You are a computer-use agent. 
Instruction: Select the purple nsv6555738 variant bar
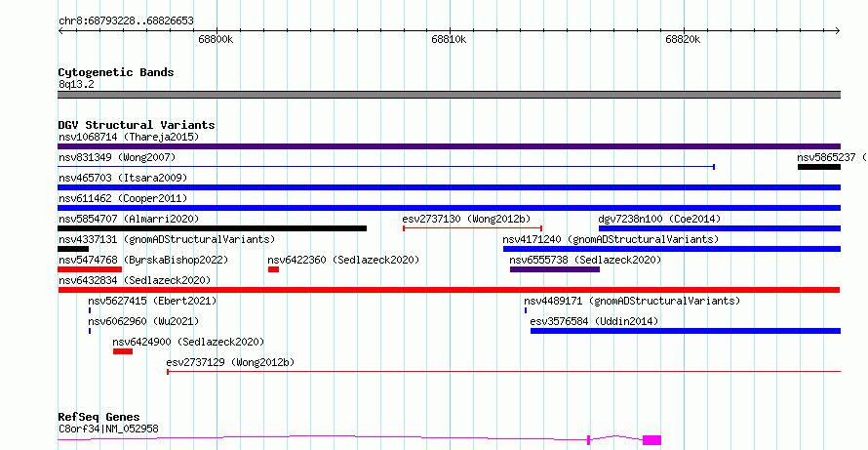click(555, 269)
